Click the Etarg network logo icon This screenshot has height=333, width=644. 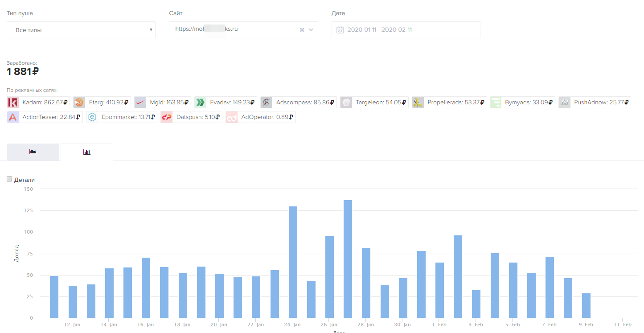click(x=79, y=103)
